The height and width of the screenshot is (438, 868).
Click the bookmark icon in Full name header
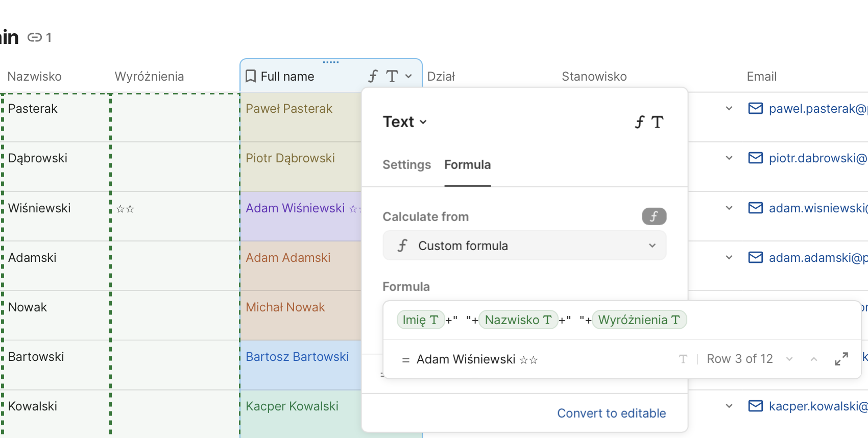click(250, 77)
